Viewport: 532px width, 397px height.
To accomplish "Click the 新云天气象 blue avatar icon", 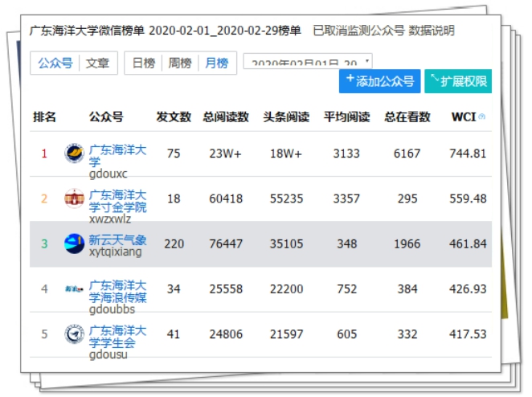I will [x=74, y=244].
